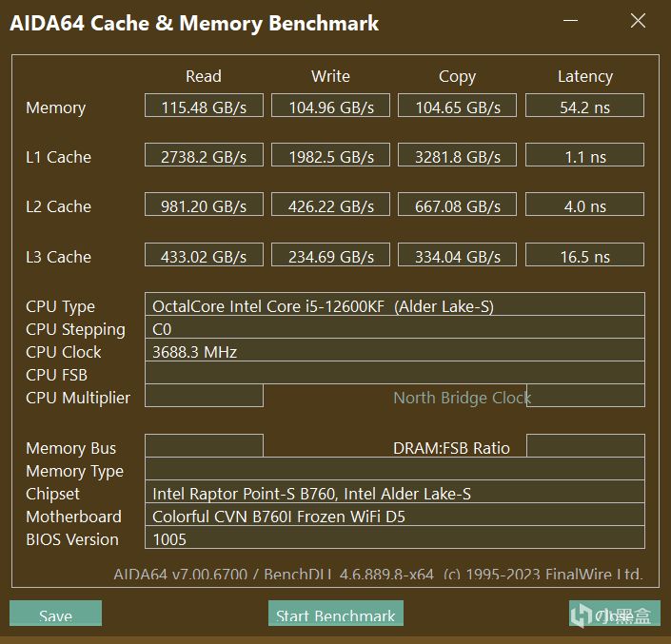This screenshot has width=671, height=644.
Task: Click the empty DRAM:FSB Ratio field
Action: point(586,446)
